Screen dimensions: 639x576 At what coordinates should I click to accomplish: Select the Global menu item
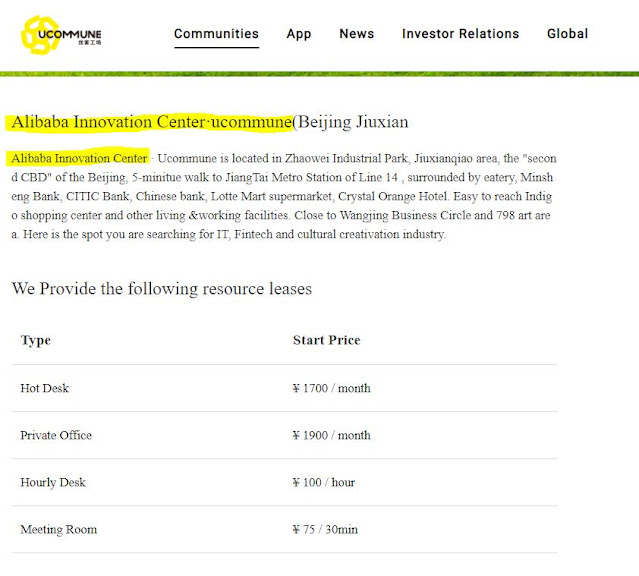(567, 33)
